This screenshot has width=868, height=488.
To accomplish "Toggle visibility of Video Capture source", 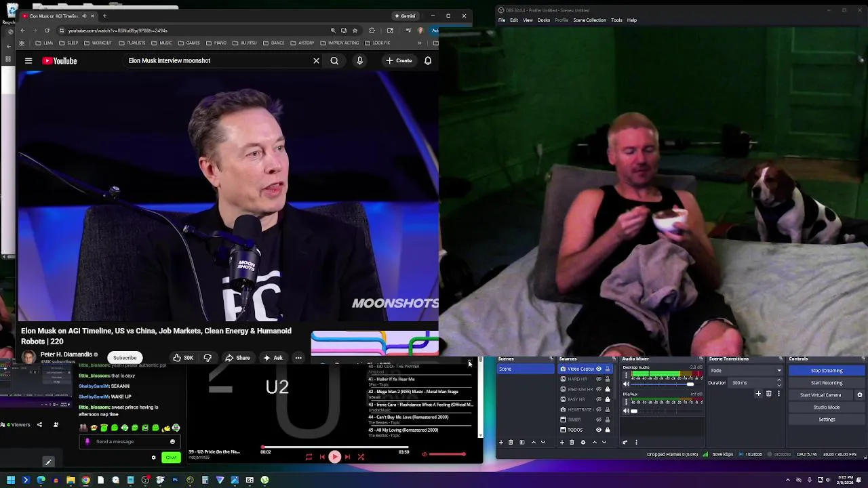I will coord(599,369).
